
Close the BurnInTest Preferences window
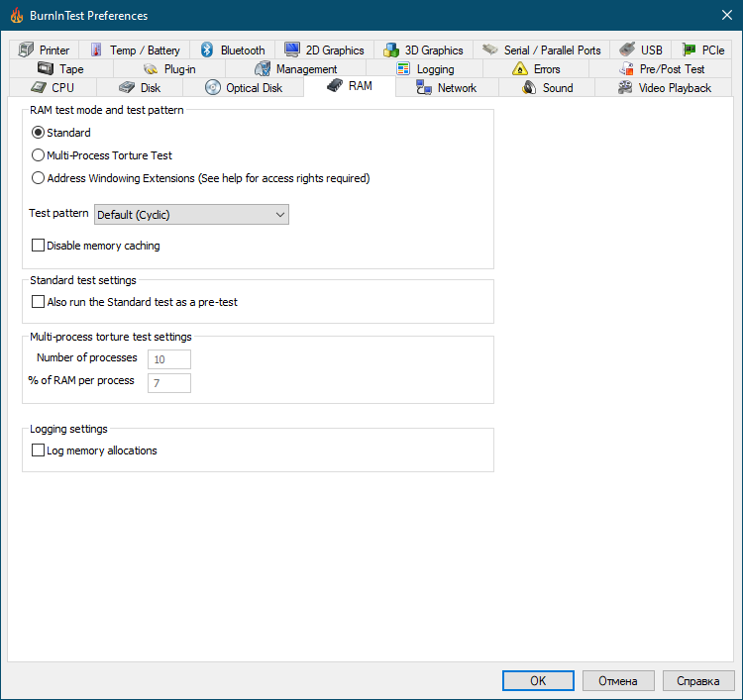[727, 15]
